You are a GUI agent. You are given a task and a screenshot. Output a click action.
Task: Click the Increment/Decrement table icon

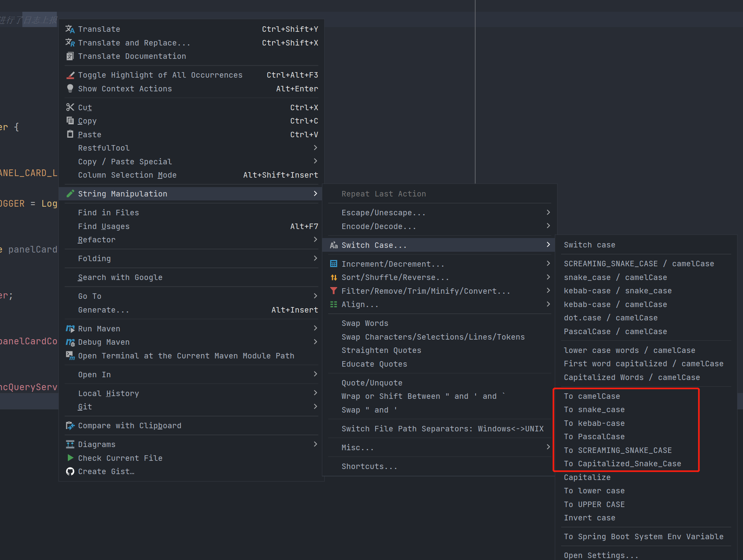pos(334,264)
